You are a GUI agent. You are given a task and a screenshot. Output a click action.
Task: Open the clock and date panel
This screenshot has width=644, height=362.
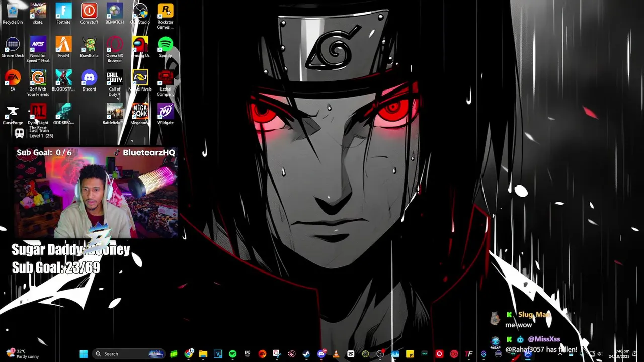coord(619,354)
